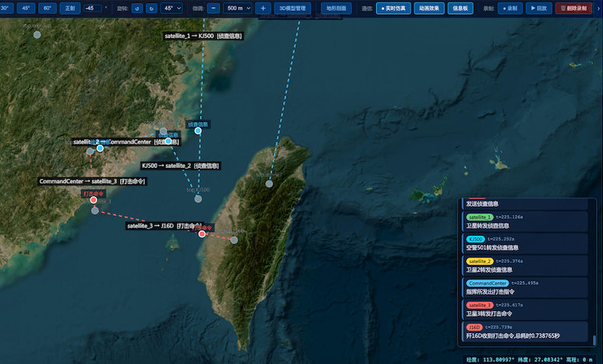This screenshot has height=364, width=603.
Task: Select the red satellite_3 log tag
Action: pos(479,305)
